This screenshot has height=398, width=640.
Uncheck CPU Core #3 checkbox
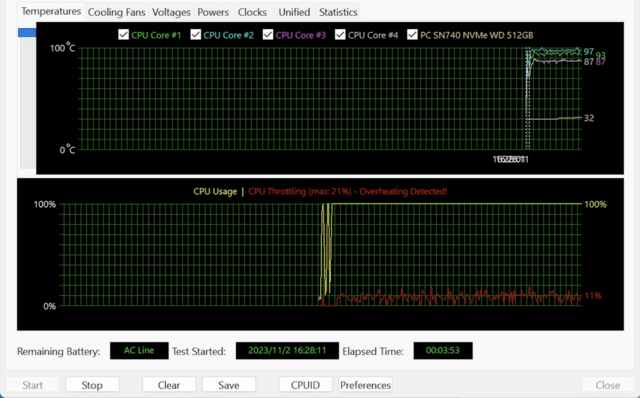pyautogui.click(x=268, y=35)
